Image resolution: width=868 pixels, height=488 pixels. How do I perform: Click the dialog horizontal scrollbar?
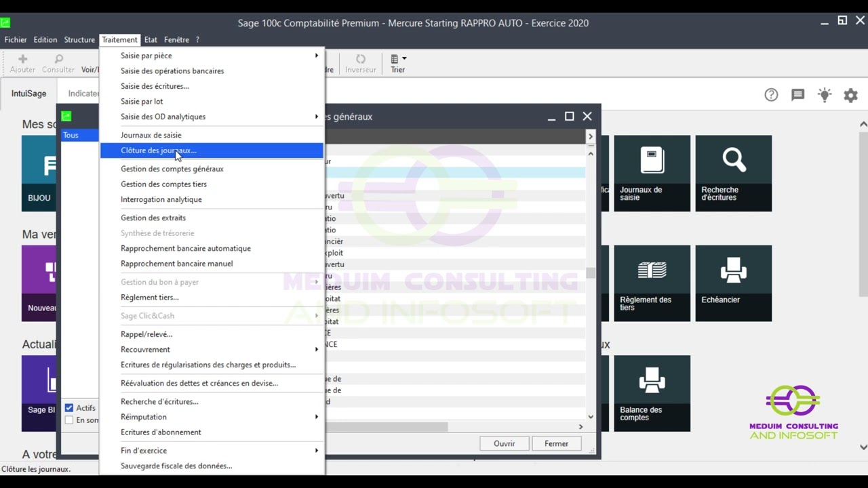click(387, 427)
